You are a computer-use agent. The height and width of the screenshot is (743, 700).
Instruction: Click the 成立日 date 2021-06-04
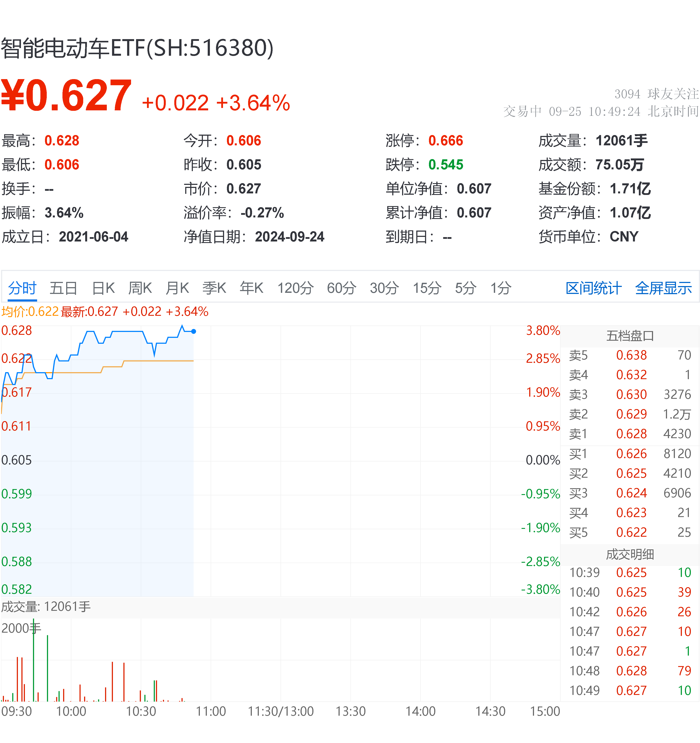coord(93,237)
